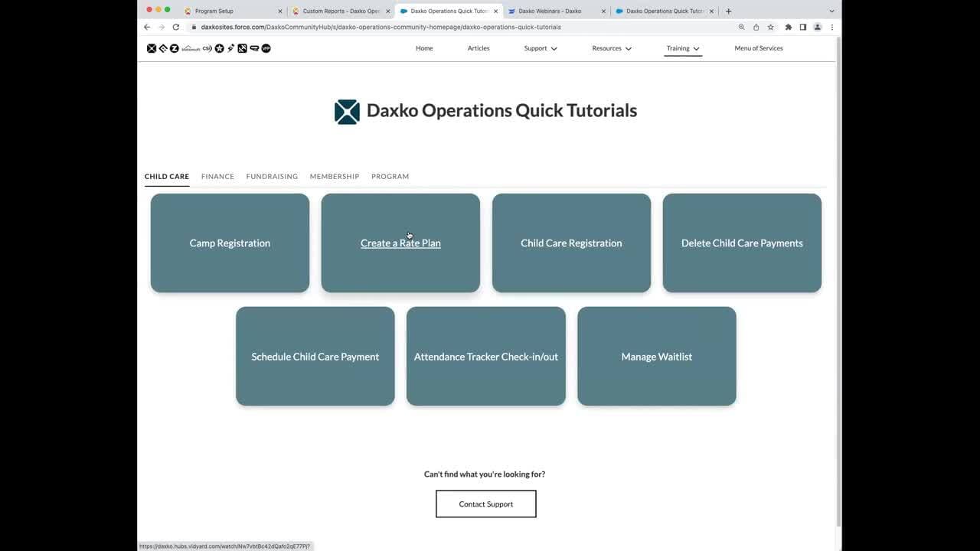Open the browser extensions puzzle icon
The image size is (980, 551).
point(788,27)
